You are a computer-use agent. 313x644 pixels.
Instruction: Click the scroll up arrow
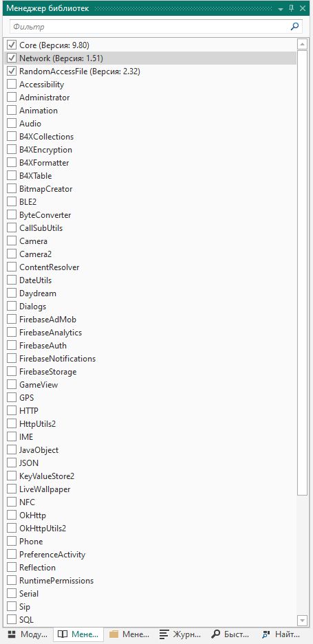coord(302,44)
